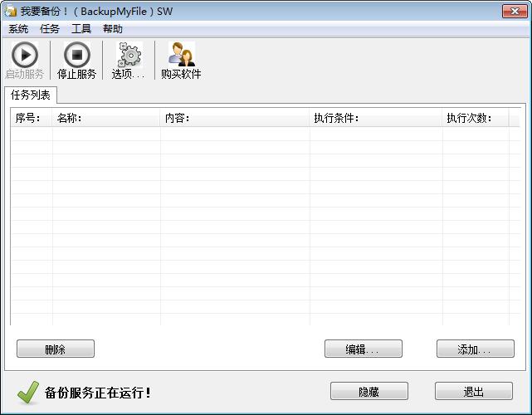This screenshot has height=415, width=532.
Task: Open the 系统 menu
Action: [18, 29]
